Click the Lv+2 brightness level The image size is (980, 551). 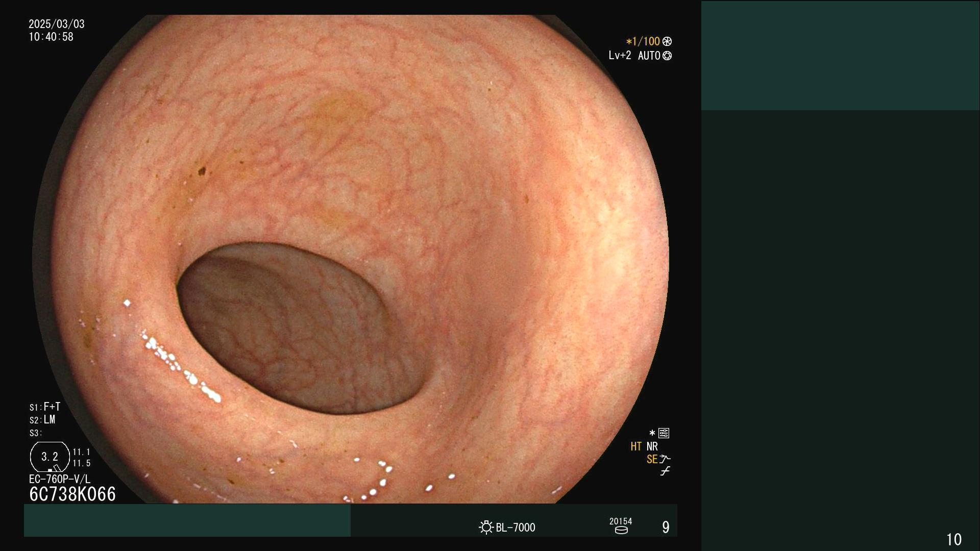point(620,55)
